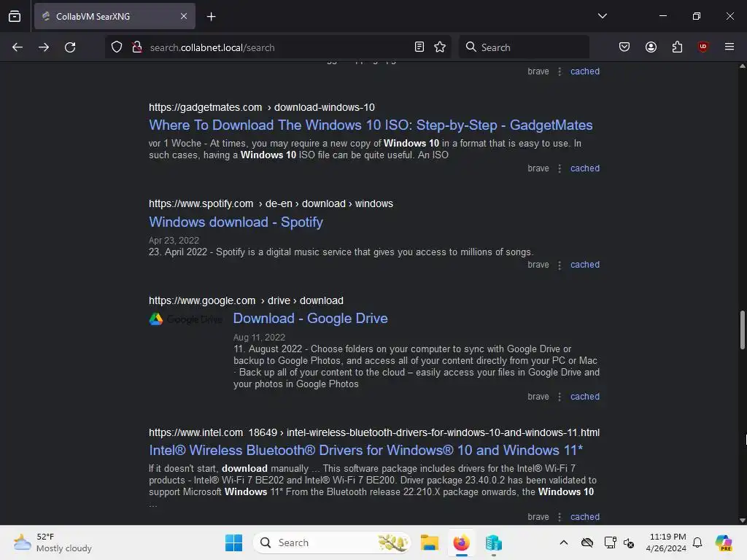Toggle reader view icon

[419, 47]
